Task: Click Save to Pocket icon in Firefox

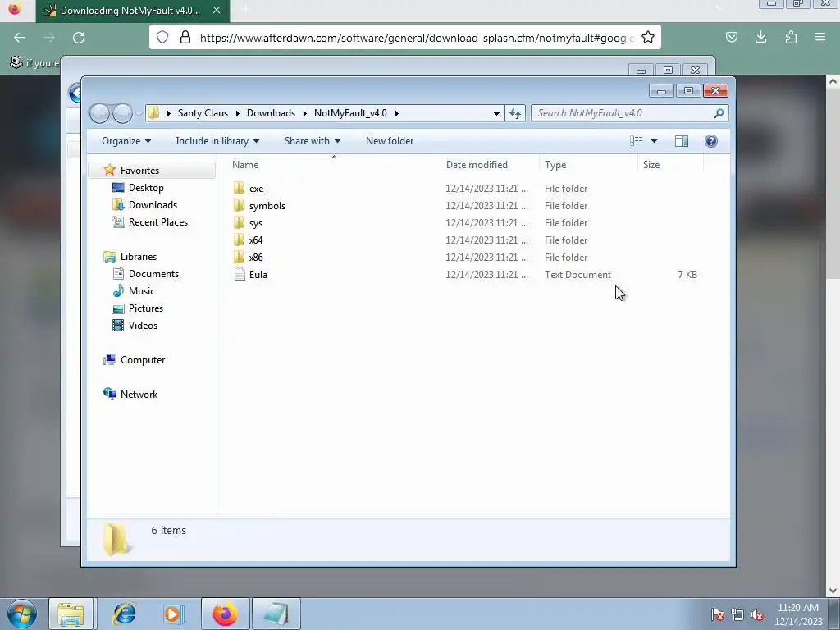Action: tap(731, 37)
